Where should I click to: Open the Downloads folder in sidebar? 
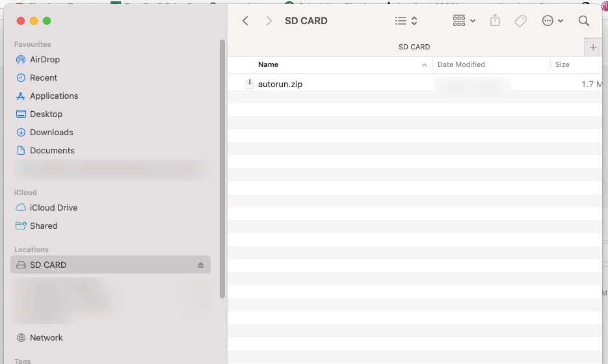[51, 132]
